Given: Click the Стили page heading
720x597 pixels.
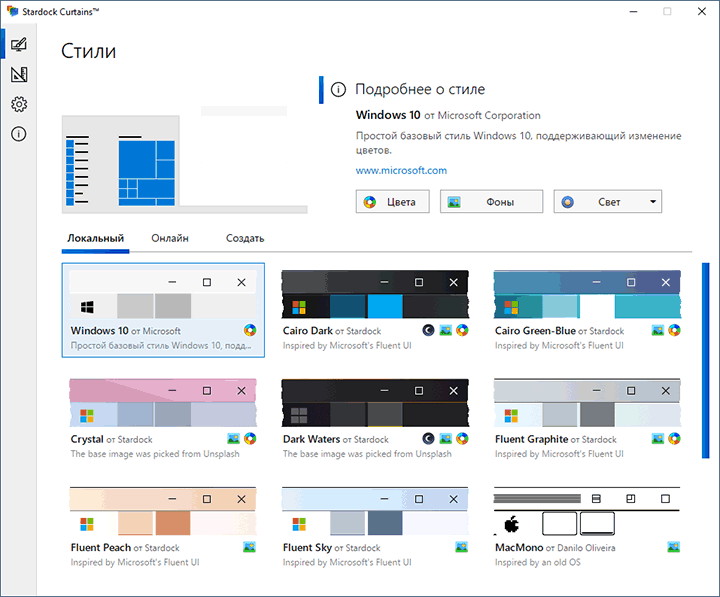Looking at the screenshot, I should point(89,51).
